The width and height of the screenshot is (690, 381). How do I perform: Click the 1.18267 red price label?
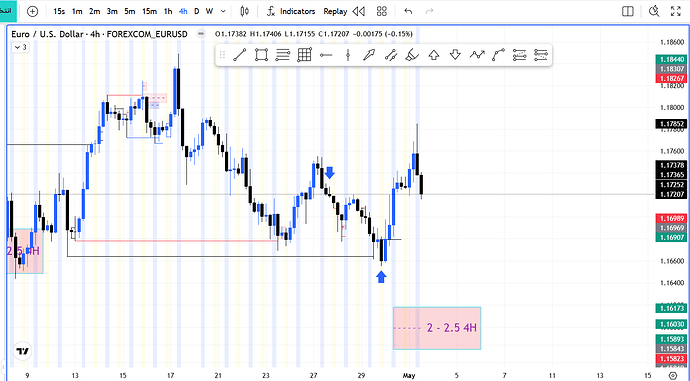tap(671, 78)
